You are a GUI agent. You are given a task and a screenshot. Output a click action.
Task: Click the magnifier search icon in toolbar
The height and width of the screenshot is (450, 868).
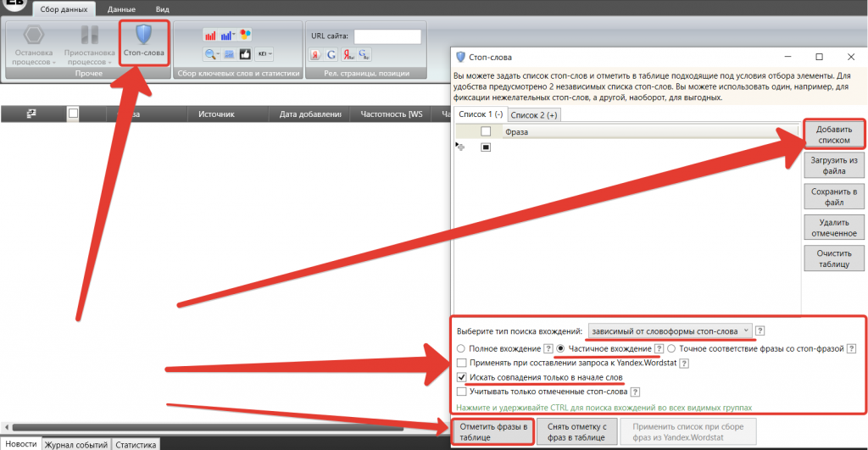pyautogui.click(x=210, y=54)
